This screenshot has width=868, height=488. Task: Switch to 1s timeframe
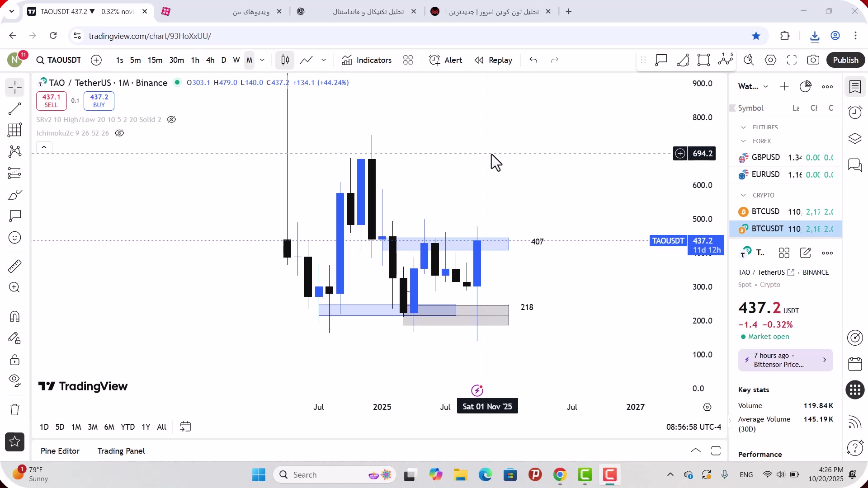119,60
